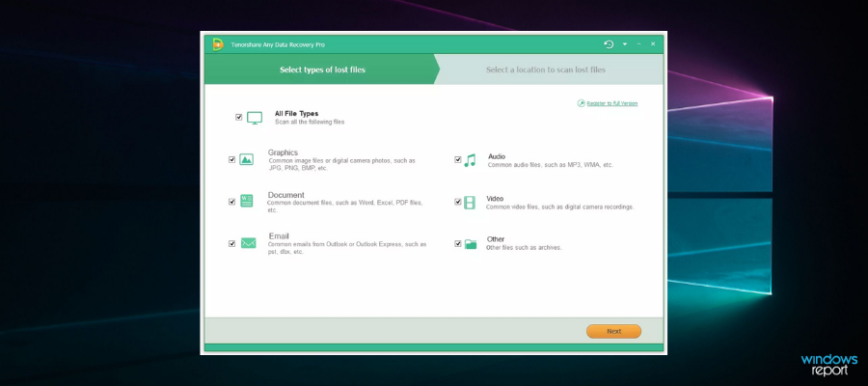
Task: Expand the title bar dropdown arrow menu
Action: 624,44
